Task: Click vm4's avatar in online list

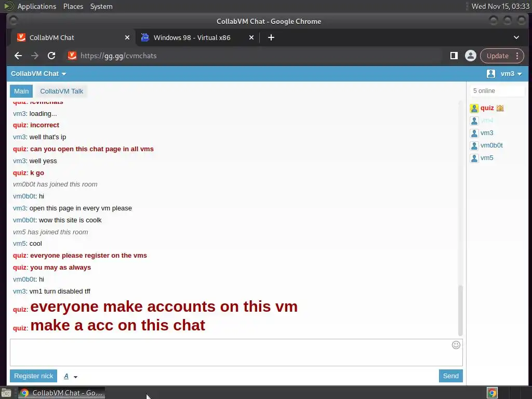Action: [x=474, y=121]
